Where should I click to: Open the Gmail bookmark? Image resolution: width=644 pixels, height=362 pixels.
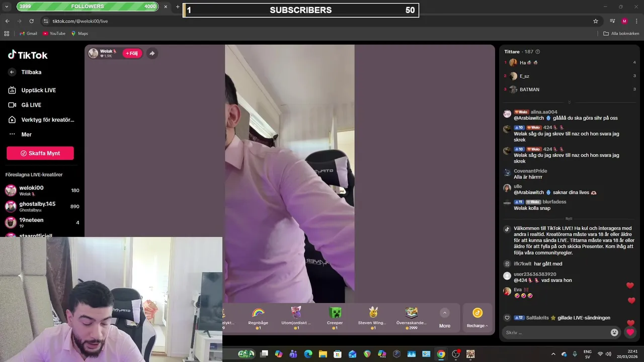coord(28,34)
